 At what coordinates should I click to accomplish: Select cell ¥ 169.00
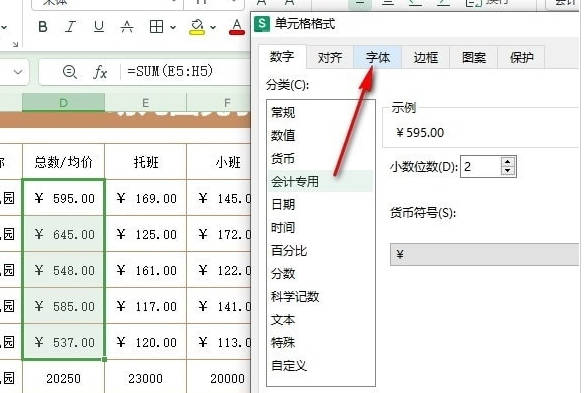pyautogui.click(x=146, y=198)
